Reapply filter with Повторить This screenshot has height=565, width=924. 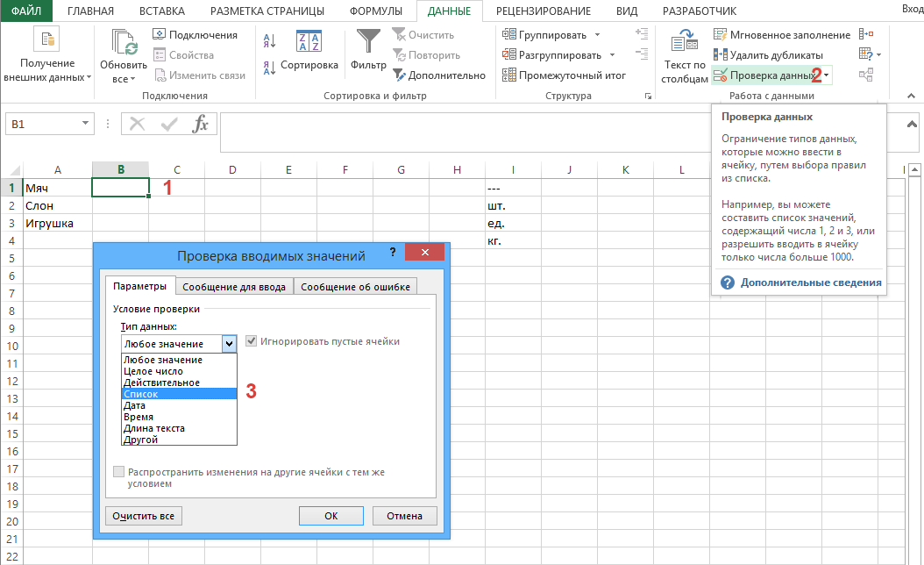click(426, 55)
